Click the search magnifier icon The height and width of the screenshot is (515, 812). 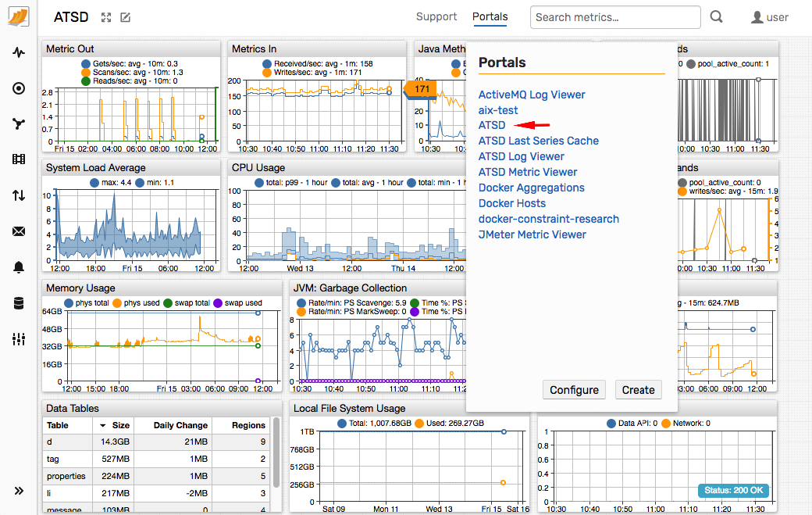coord(716,17)
